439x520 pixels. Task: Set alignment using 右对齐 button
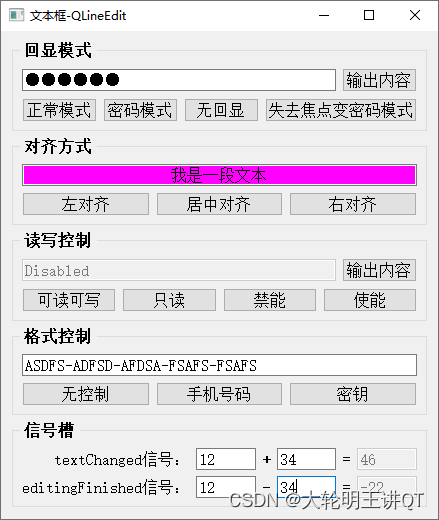click(353, 204)
